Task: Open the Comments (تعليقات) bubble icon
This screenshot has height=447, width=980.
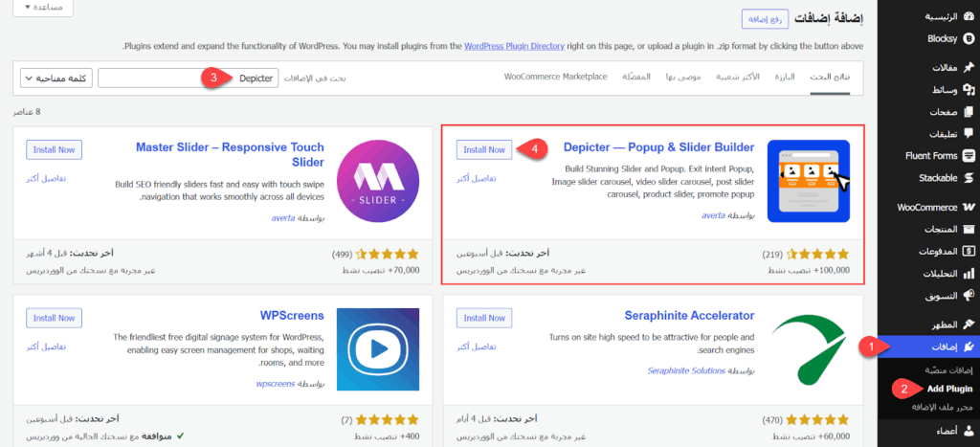Action: click(969, 133)
